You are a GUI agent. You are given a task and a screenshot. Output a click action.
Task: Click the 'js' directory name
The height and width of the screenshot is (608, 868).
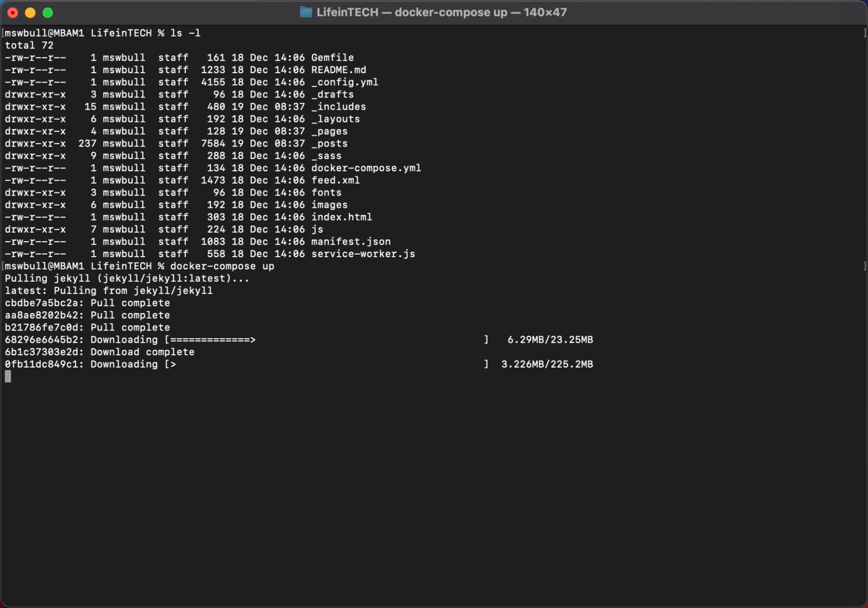317,229
